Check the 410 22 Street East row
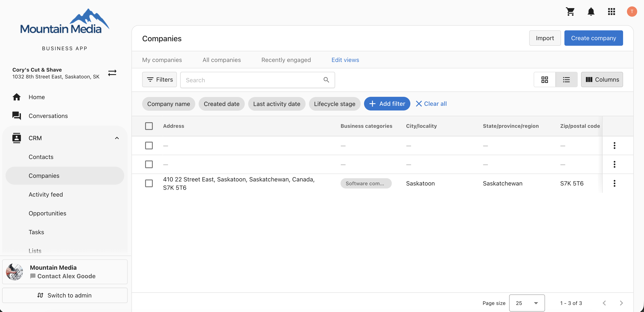 pos(149,183)
